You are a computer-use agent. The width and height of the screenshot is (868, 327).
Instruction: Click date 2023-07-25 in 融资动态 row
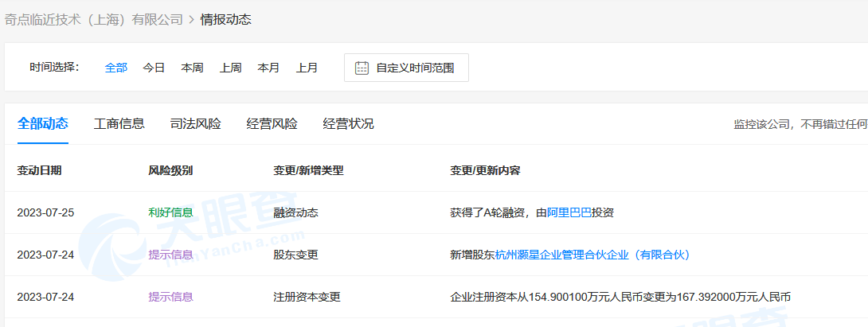pyautogui.click(x=45, y=213)
